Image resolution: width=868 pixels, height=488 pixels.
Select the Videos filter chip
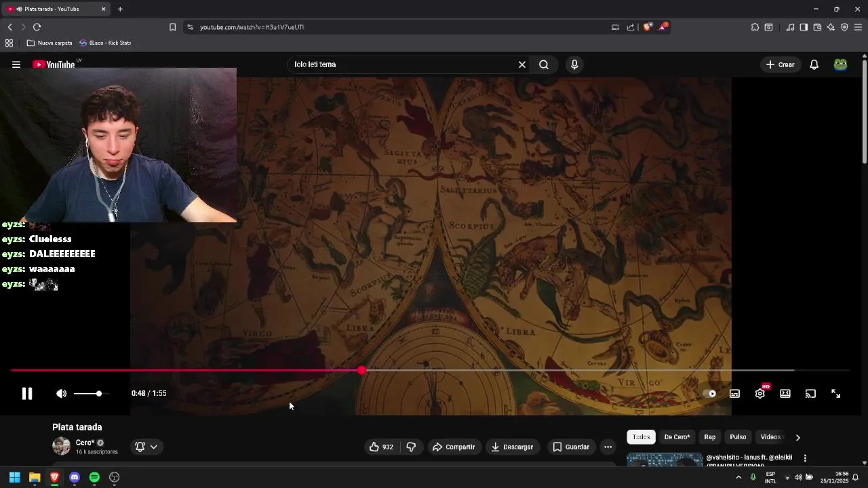tap(770, 437)
